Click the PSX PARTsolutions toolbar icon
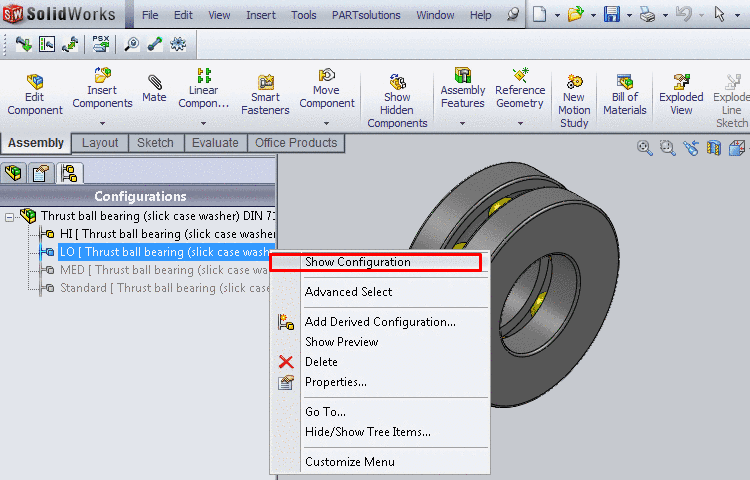Screen dimensions: 750x480 (x=101, y=44)
